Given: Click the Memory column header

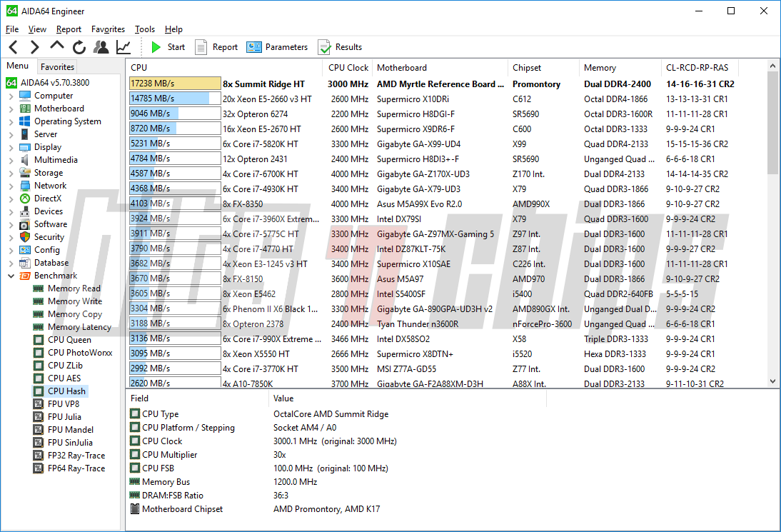Looking at the screenshot, I should [x=620, y=68].
